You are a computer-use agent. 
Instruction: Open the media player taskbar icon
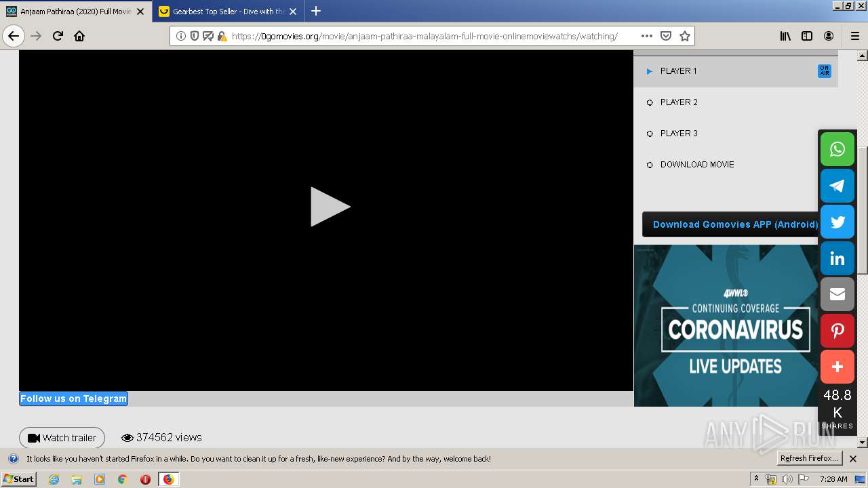pyautogui.click(x=100, y=479)
